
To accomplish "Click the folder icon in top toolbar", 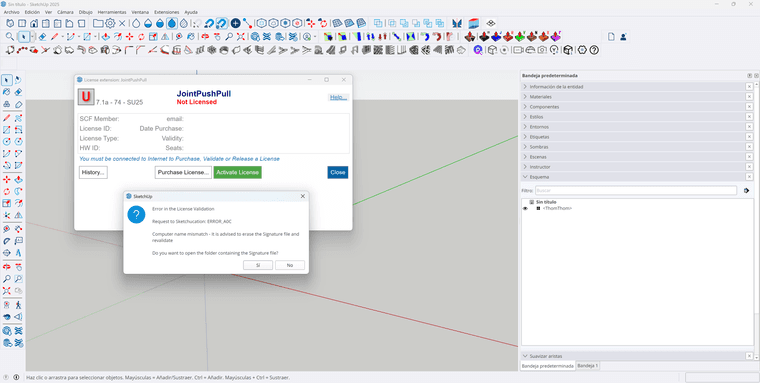I will pos(98,23).
